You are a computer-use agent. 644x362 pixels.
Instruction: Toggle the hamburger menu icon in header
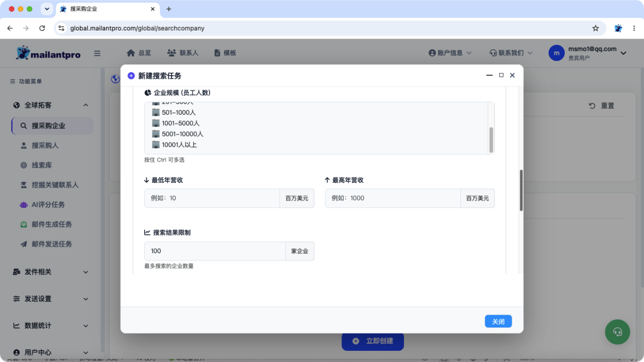pos(97,53)
